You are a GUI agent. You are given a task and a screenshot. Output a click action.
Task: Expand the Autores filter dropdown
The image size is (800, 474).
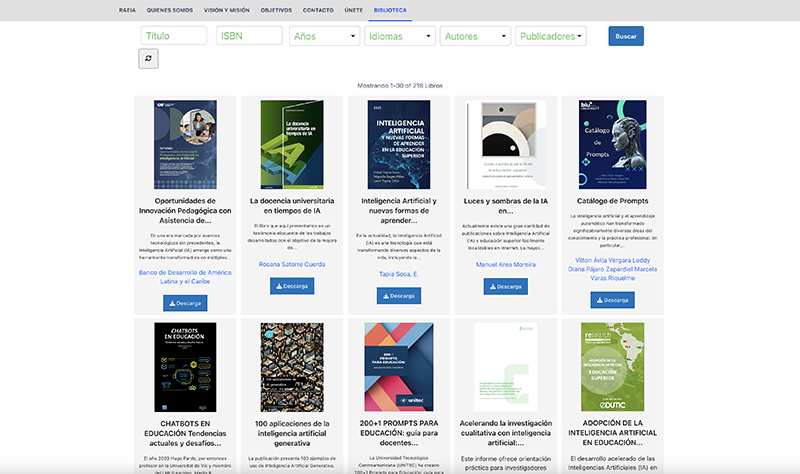pos(475,36)
